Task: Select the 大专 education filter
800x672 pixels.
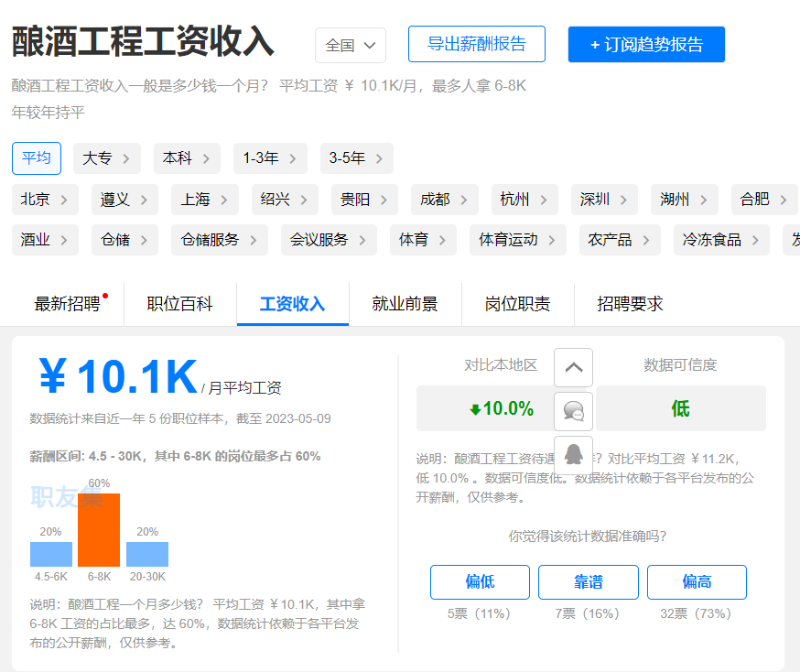Action: tap(106, 158)
